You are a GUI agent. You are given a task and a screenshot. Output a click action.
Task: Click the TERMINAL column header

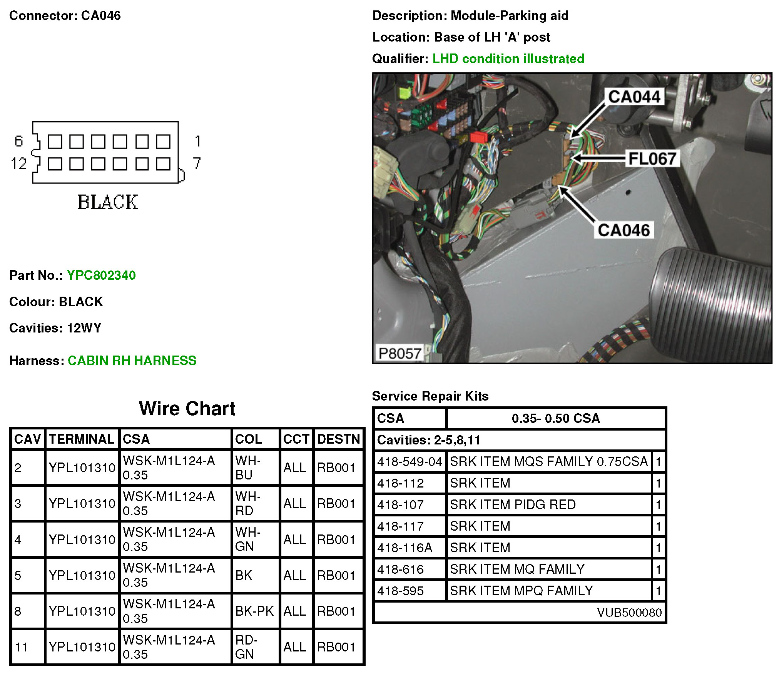pos(82,439)
